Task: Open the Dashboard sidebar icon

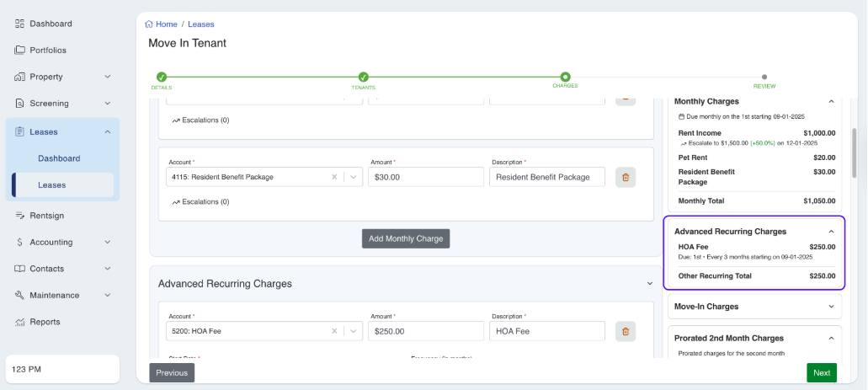Action: (20, 24)
